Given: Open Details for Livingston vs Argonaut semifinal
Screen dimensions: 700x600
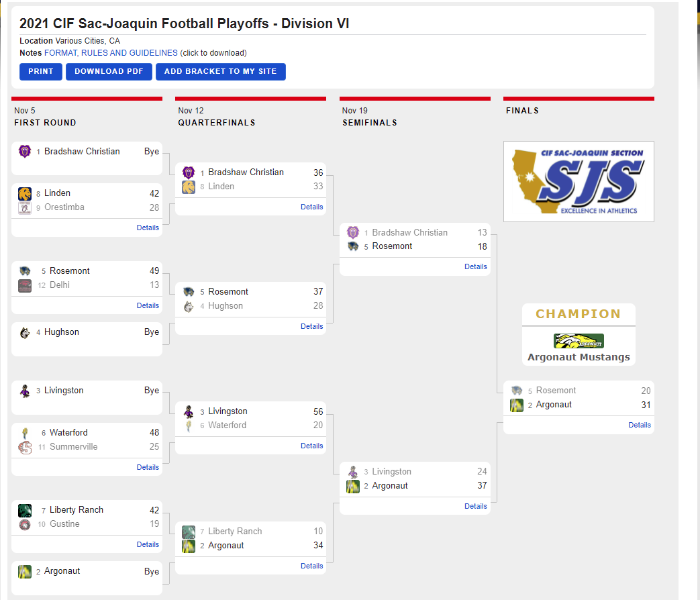Looking at the screenshot, I should [x=475, y=506].
